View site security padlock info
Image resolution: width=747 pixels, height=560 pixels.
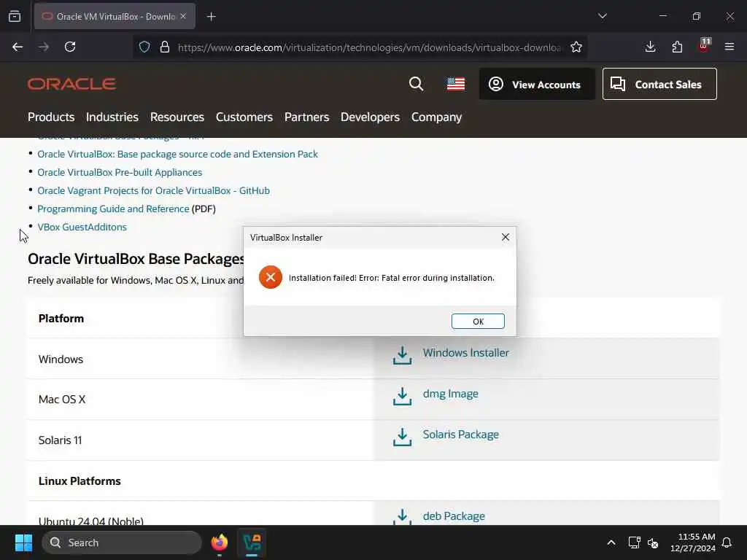click(165, 47)
